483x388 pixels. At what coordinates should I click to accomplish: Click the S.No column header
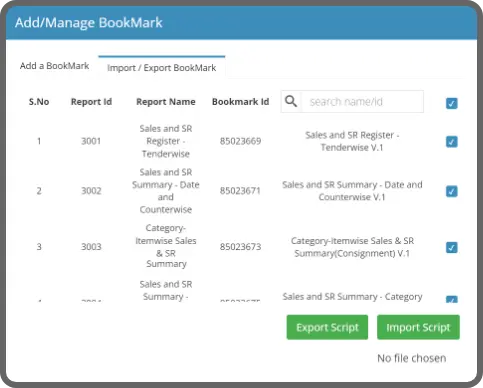coord(39,102)
